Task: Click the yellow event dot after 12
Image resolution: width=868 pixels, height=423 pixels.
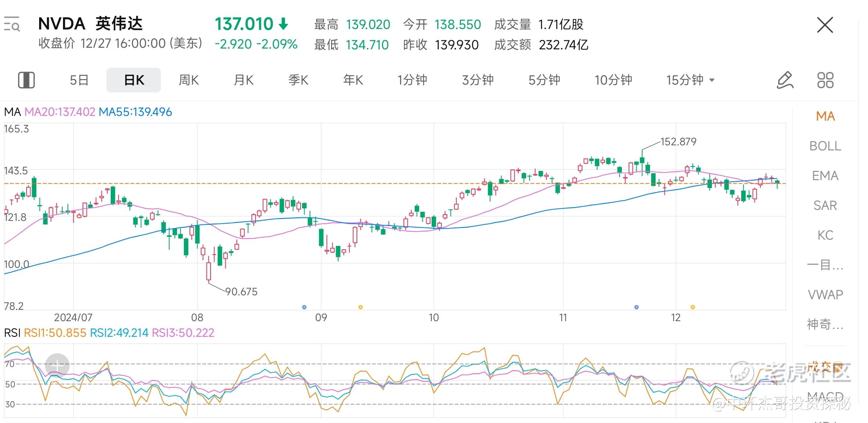Action: coord(693,307)
